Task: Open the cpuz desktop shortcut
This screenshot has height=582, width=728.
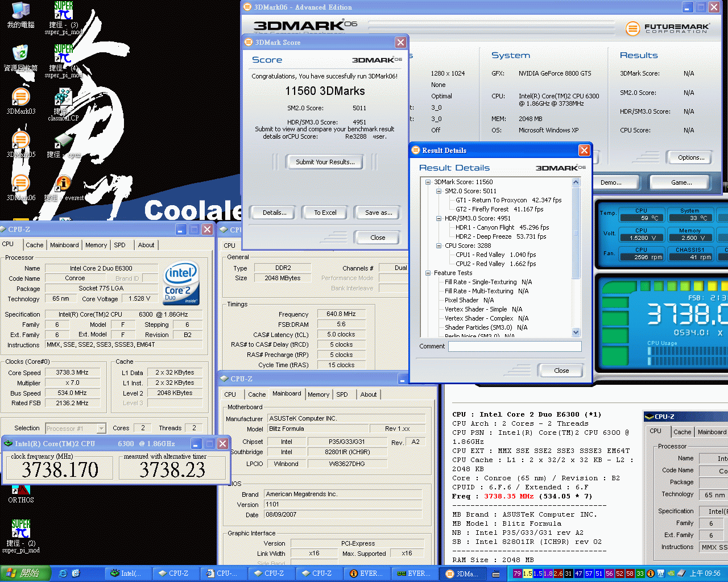Action: pos(63,146)
